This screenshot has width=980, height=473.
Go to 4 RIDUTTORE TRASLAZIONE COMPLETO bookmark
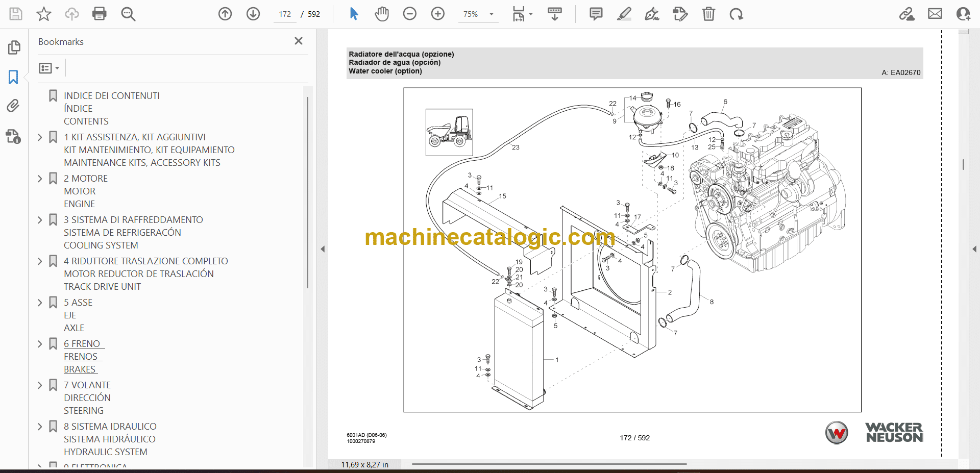point(146,273)
